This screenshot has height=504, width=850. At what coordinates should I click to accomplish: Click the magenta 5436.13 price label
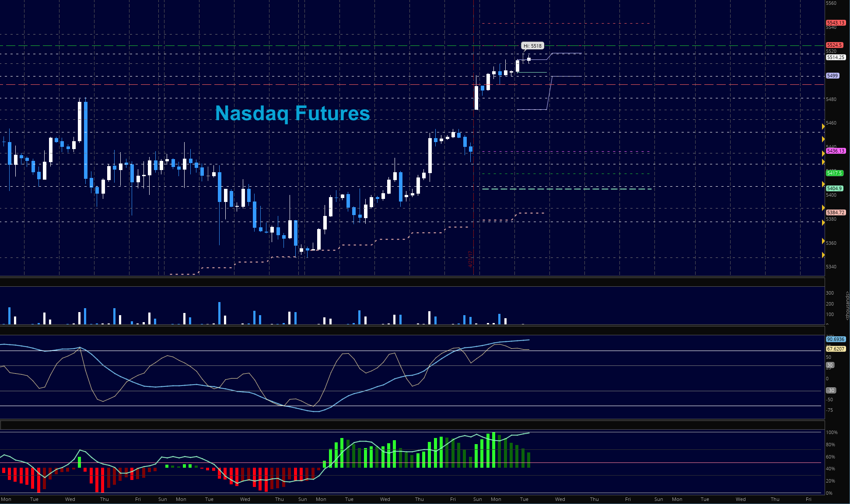835,151
